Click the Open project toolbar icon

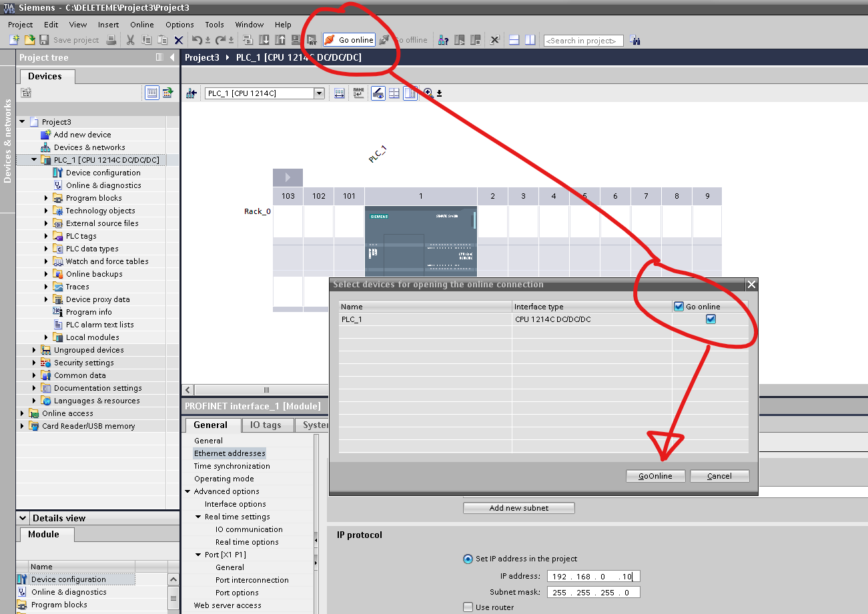click(29, 40)
